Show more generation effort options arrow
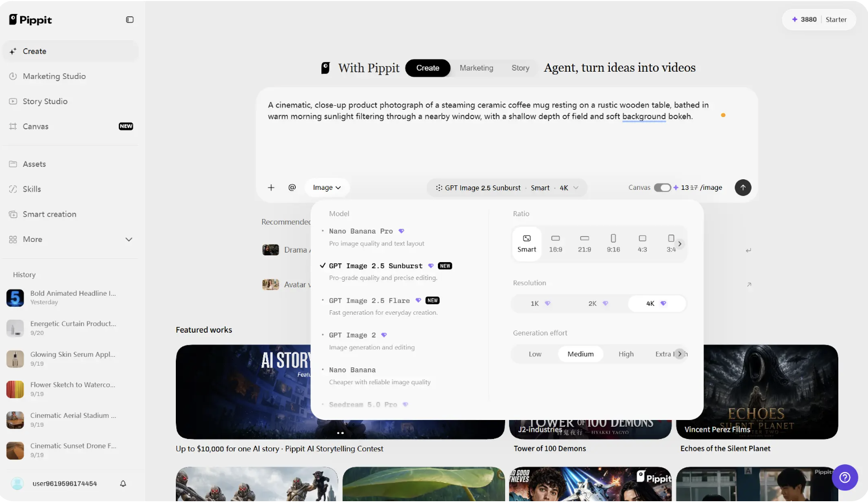The height and width of the screenshot is (504, 868). (x=680, y=354)
